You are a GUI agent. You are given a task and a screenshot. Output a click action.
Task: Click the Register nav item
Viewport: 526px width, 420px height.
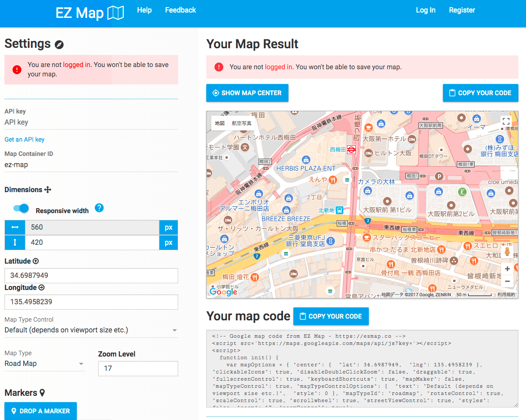pyautogui.click(x=462, y=10)
